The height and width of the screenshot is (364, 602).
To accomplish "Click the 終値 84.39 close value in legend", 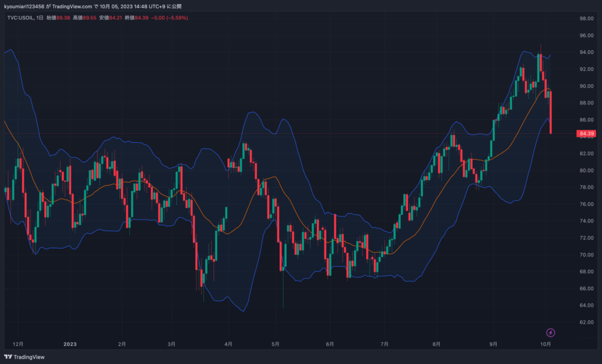I will coord(136,18).
